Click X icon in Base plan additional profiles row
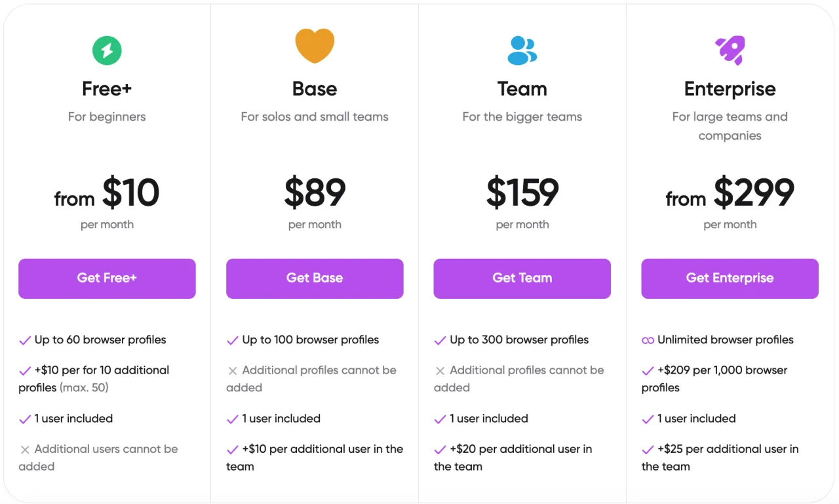 (x=233, y=371)
